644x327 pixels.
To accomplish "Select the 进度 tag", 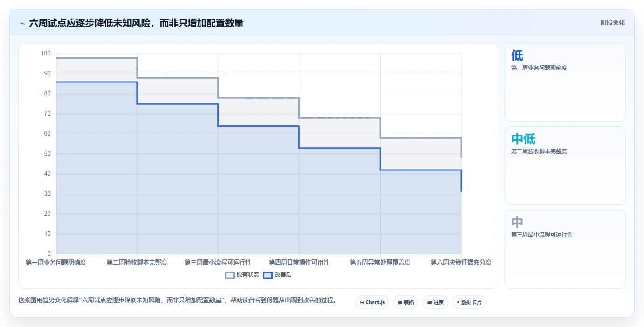I will pyautogui.click(x=435, y=302).
